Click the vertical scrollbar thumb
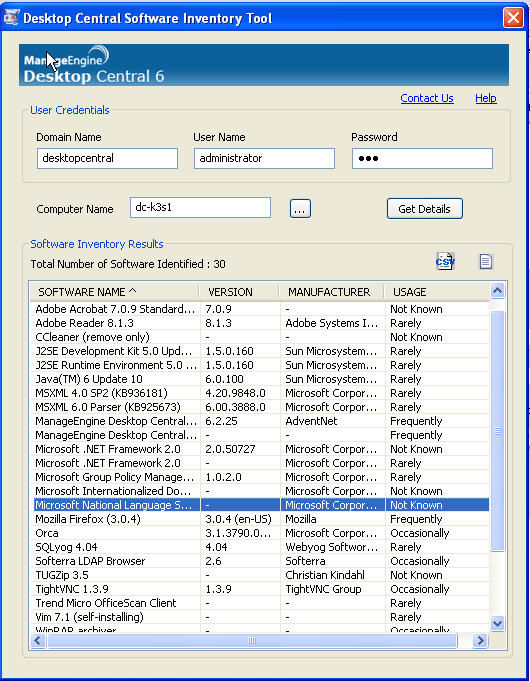This screenshot has height=681, width=530. point(498,431)
